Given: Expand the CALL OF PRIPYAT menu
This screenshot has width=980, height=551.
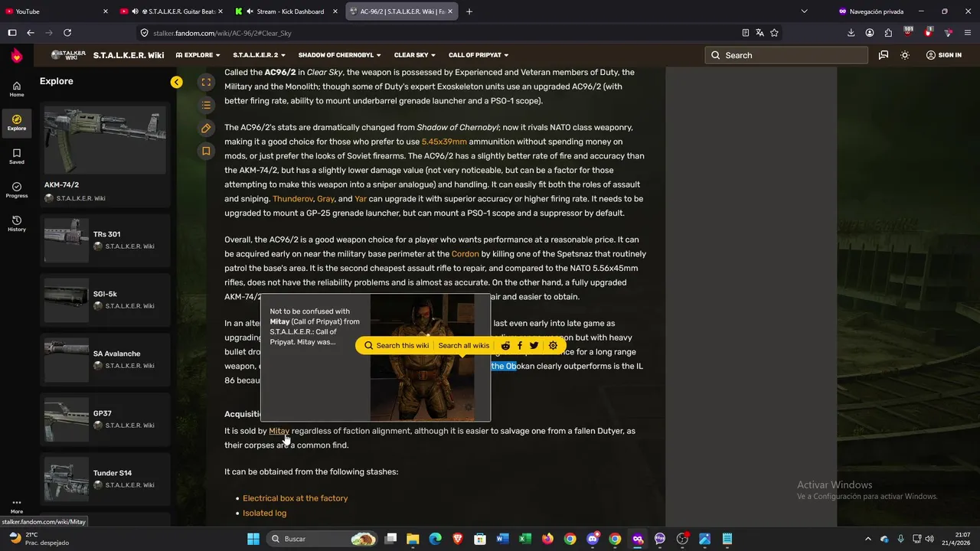Looking at the screenshot, I should click(479, 55).
